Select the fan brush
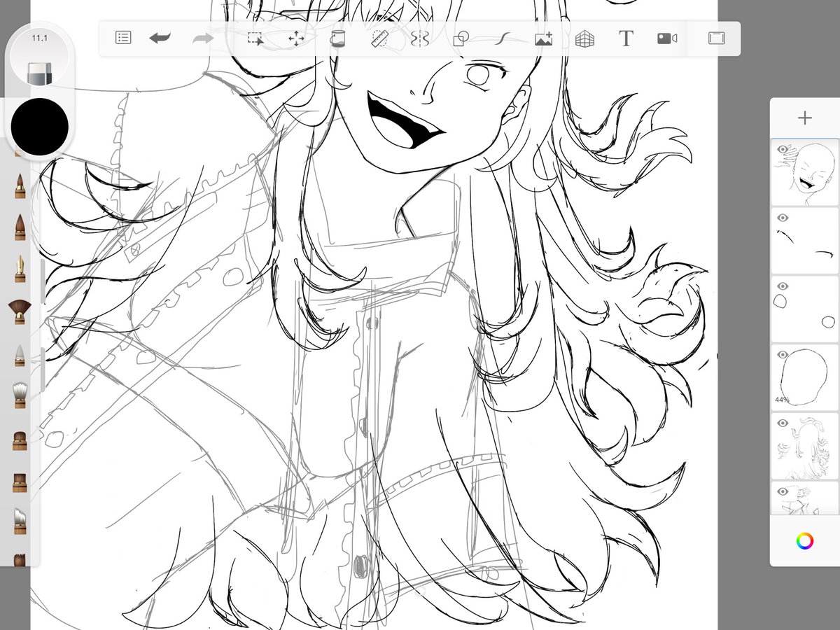 click(20, 312)
